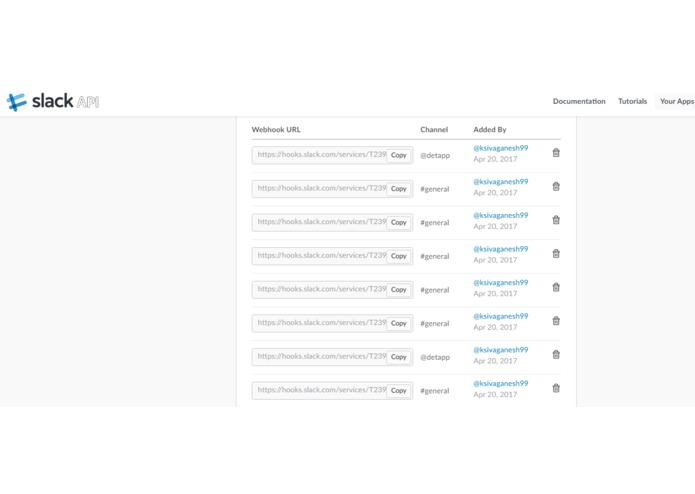Select the @detapp channel in the first row
The height and width of the screenshot is (494, 695).
click(435, 156)
